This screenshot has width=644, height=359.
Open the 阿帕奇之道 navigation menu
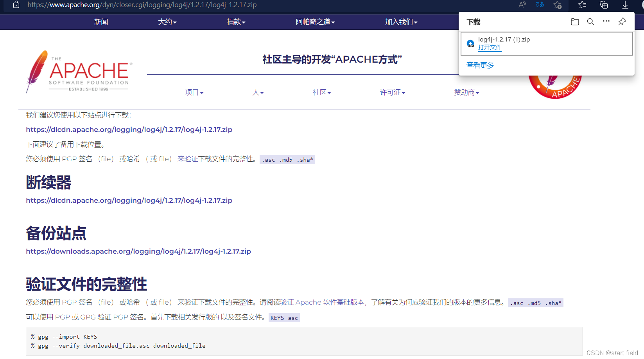[315, 22]
